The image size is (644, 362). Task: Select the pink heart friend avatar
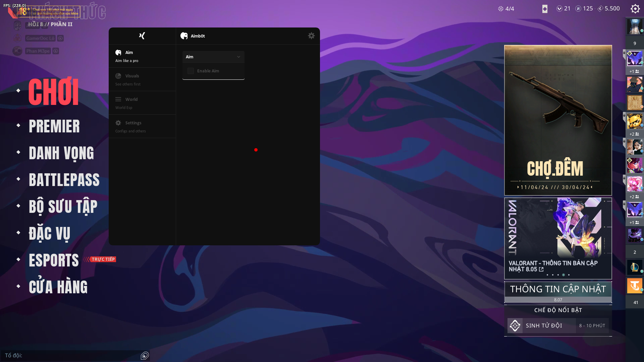(635, 184)
